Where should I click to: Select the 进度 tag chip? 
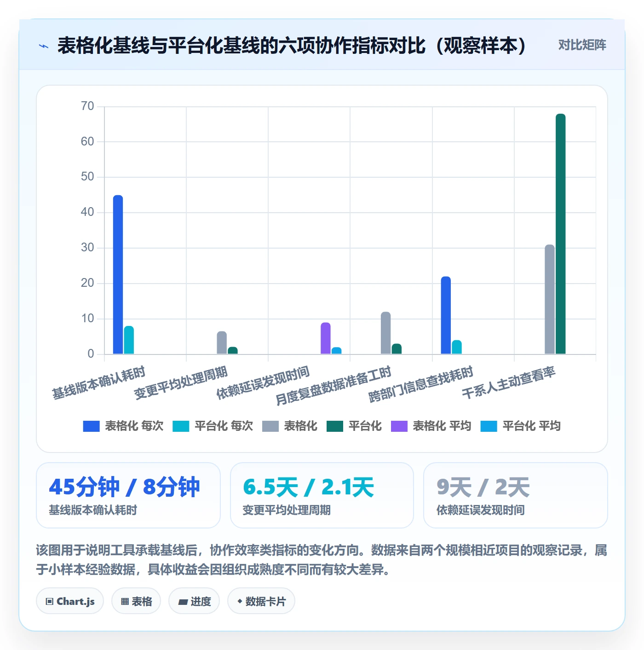point(194,601)
